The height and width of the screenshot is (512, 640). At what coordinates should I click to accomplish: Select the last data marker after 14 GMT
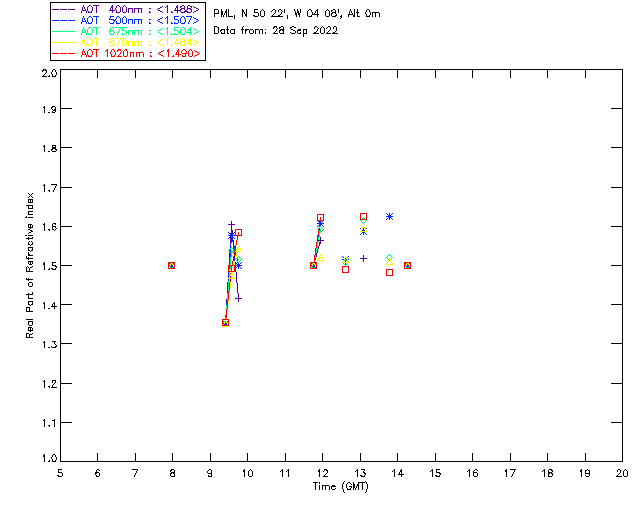(x=407, y=265)
